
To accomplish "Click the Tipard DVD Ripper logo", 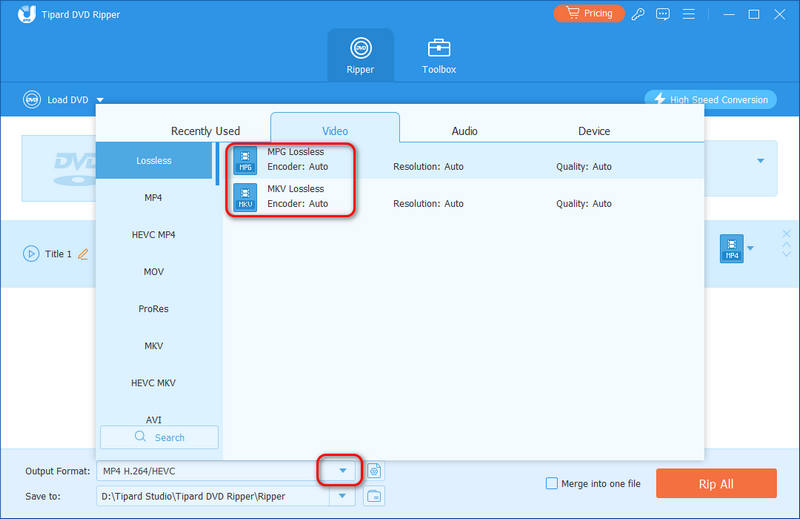I will (x=27, y=14).
